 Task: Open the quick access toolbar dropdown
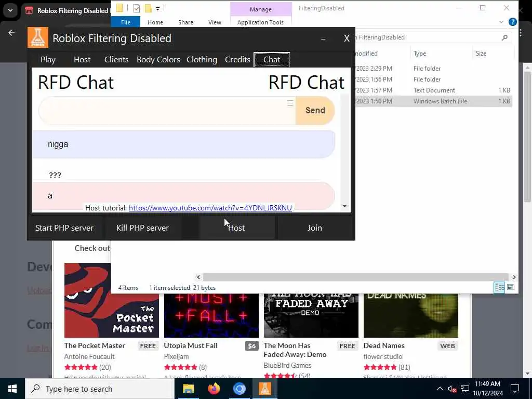click(158, 8)
